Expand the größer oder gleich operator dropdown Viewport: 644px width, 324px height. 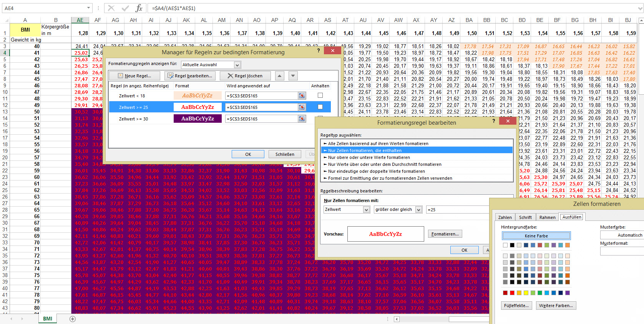(x=418, y=210)
